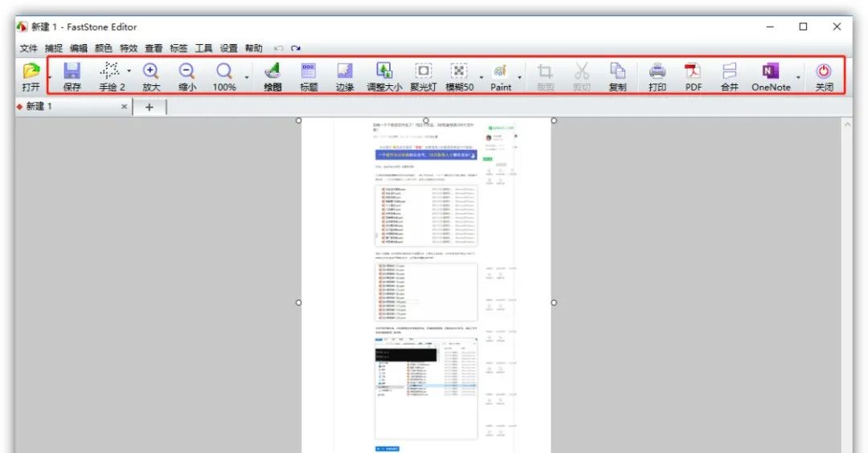Click the Save (保存) floppy disk icon
This screenshot has height=453, width=868.
(72, 71)
